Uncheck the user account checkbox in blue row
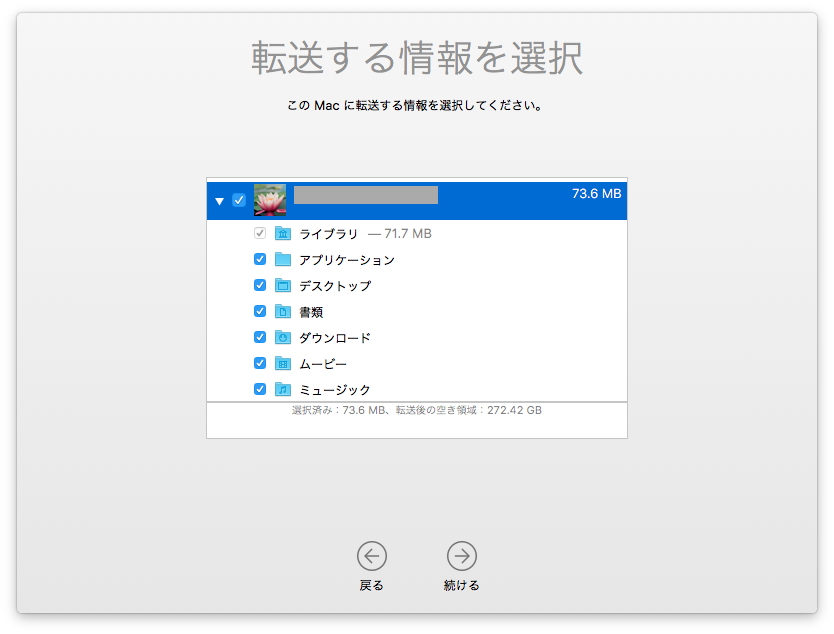Screen dimensions: 834x634 pos(239,201)
